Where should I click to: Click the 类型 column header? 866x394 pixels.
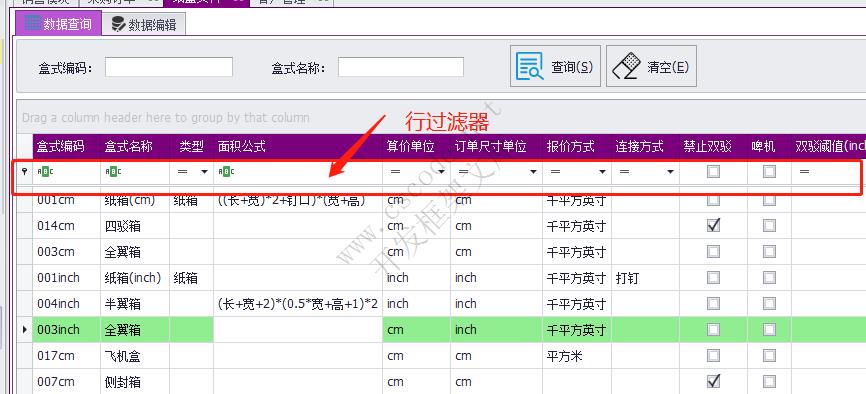(x=192, y=146)
